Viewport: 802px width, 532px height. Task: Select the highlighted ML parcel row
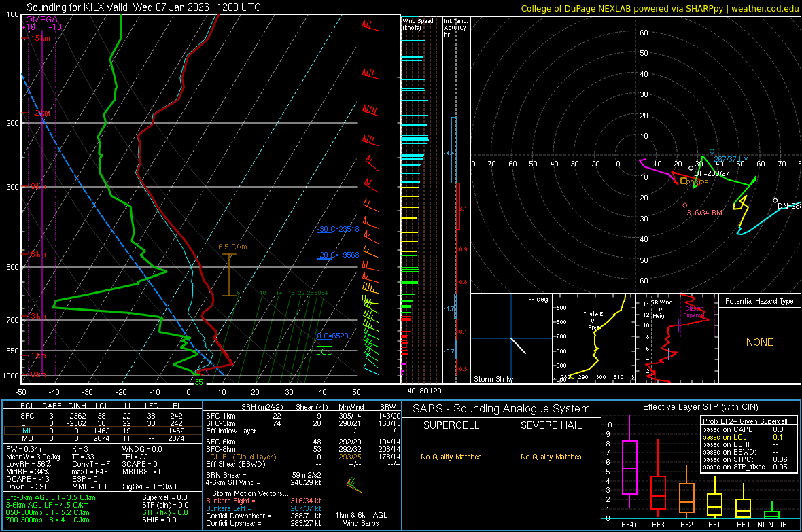(x=102, y=431)
